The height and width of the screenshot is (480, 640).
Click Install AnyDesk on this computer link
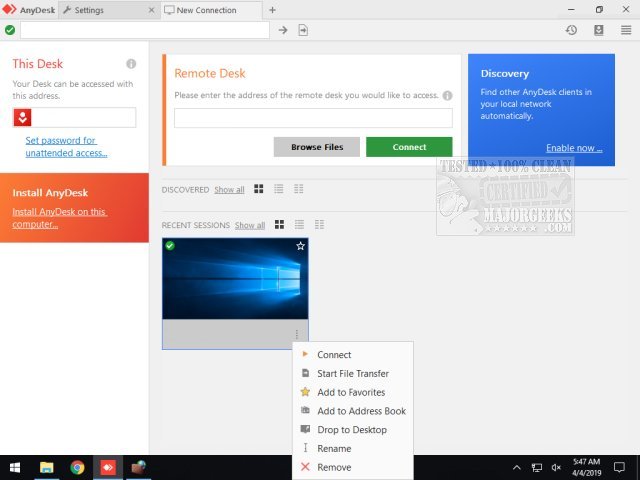coord(60,218)
